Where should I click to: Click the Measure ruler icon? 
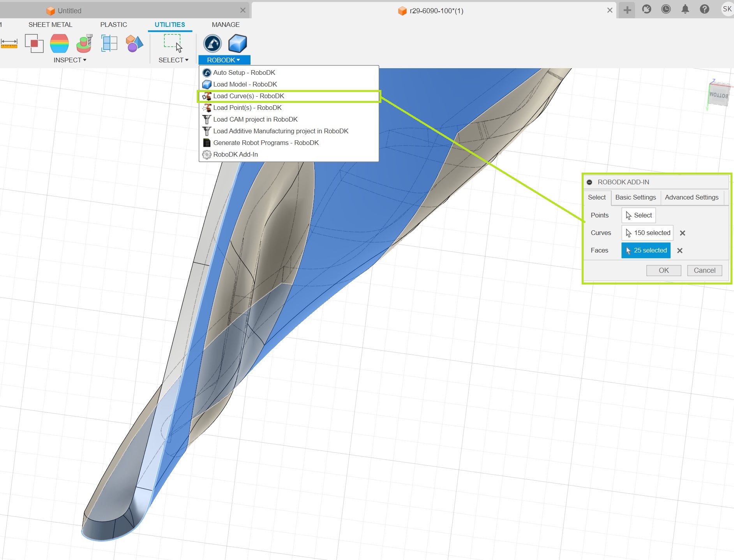point(9,43)
